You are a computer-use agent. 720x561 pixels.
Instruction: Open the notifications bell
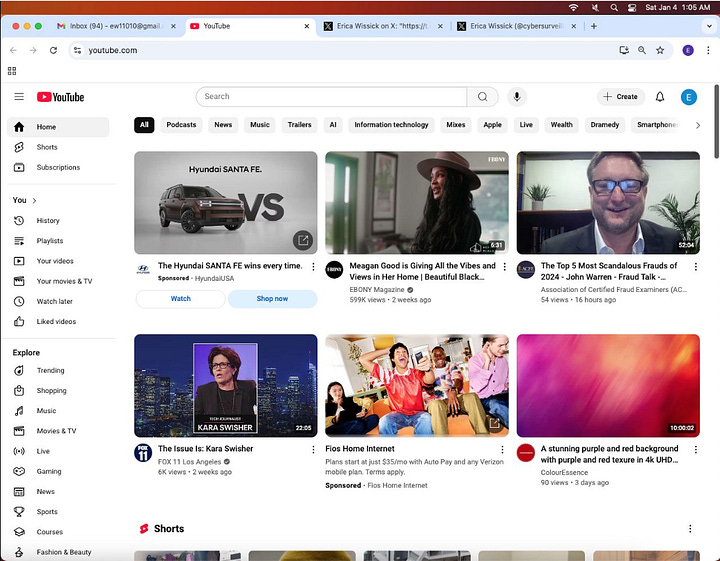659,97
